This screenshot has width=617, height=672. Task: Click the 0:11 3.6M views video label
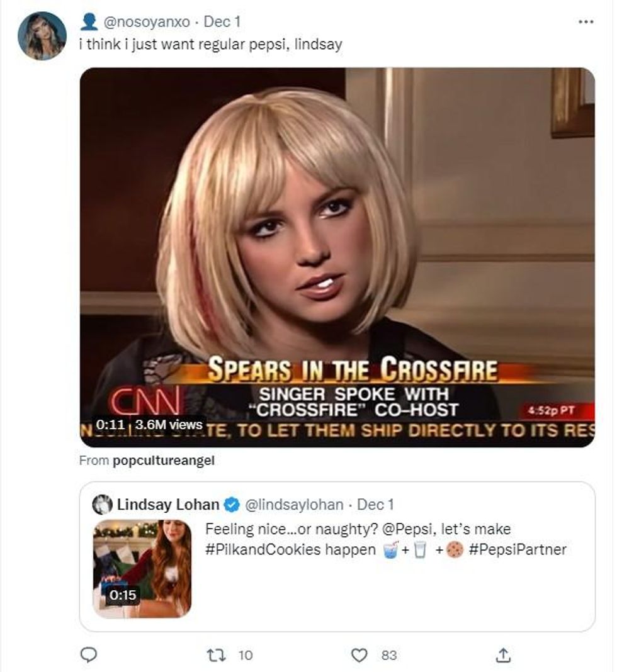[x=149, y=425]
